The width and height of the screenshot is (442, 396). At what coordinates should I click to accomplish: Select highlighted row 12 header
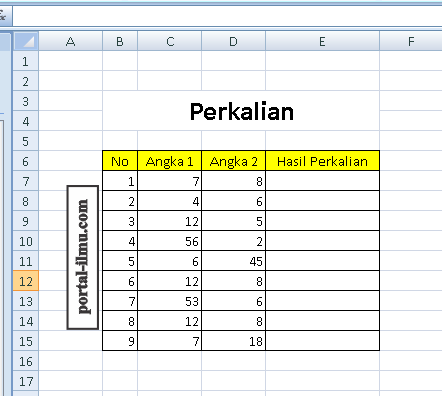point(26,281)
